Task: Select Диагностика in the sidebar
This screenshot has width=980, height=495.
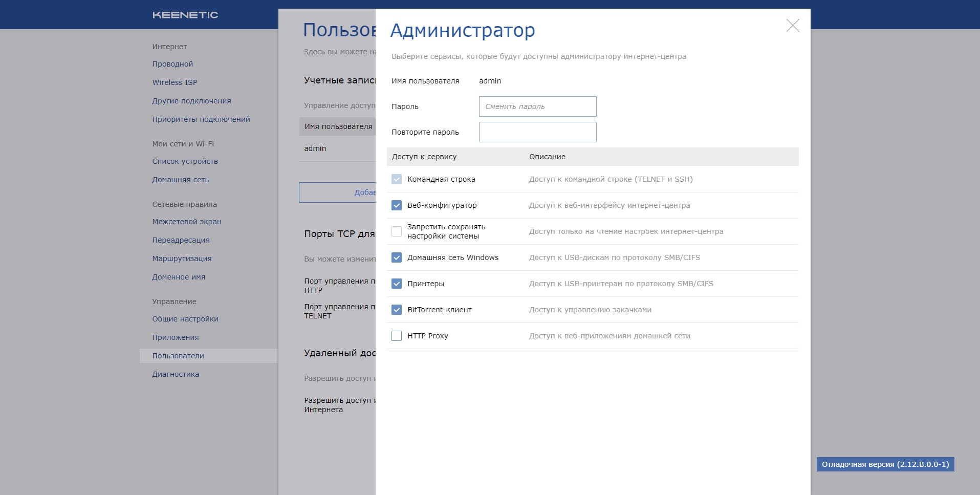Action: [x=176, y=374]
